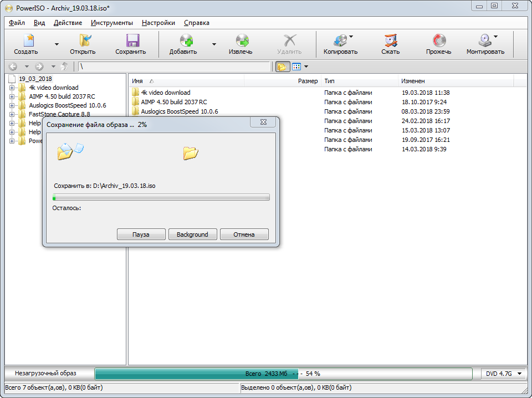The height and width of the screenshot is (398, 532).
Task: Click the folder icon of AIMP 4.50 list row
Action: [x=135, y=102]
